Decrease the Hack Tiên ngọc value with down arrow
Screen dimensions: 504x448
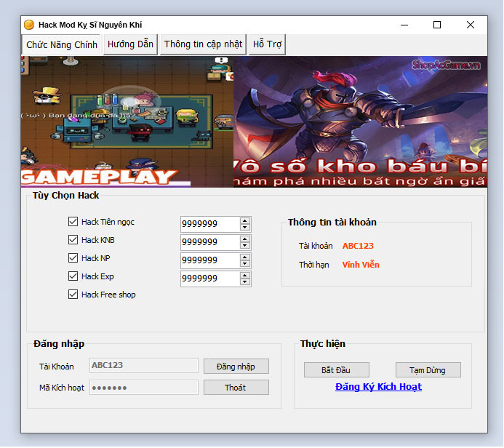click(245, 227)
